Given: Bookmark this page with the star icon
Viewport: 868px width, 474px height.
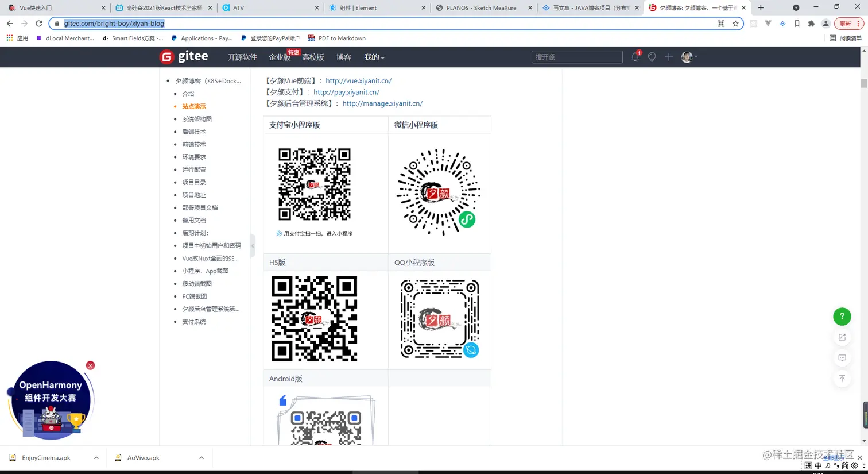Looking at the screenshot, I should (735, 24).
